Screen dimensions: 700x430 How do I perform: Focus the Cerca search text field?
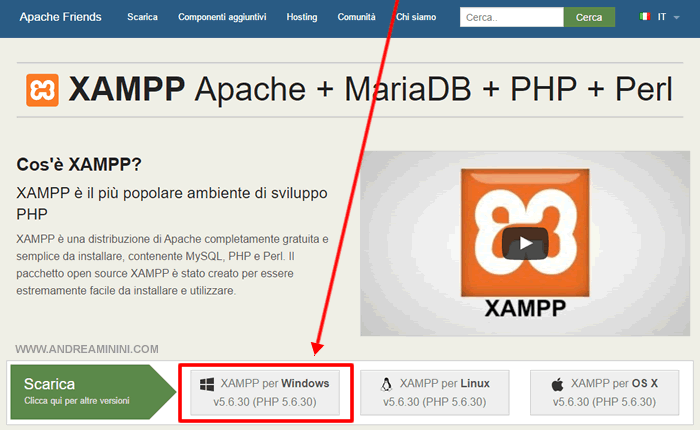point(511,17)
